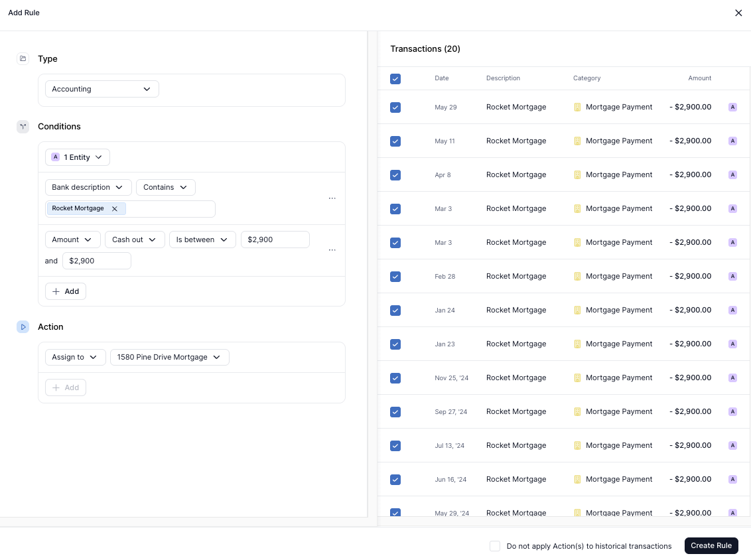Open options menu for Bank description condition
Viewport: 751px width, 560px height.
[x=332, y=198]
